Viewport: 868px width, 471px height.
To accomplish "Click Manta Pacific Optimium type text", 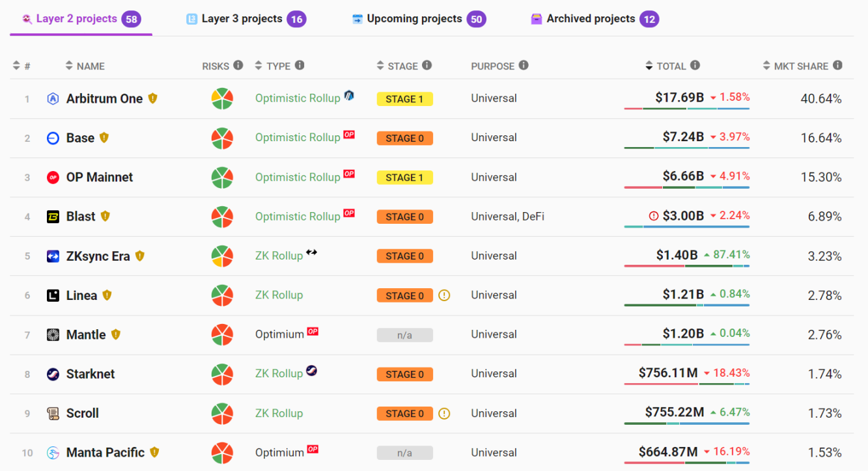I will [279, 452].
